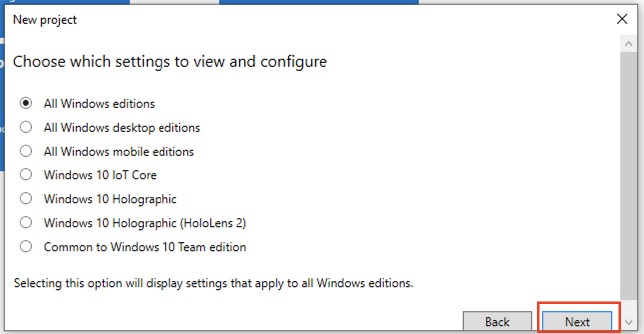
Task: Click the Next button
Action: (x=577, y=322)
